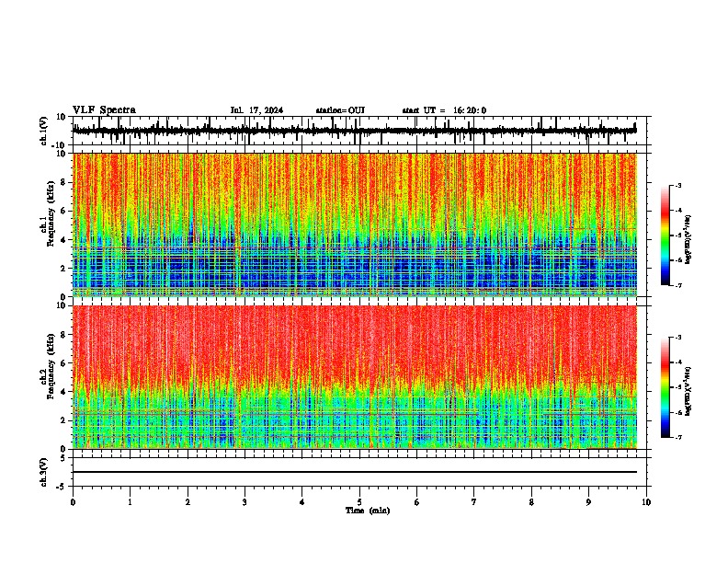Click the flat ch.3 voltage line
This screenshot has height=563, width=728.
click(x=354, y=472)
